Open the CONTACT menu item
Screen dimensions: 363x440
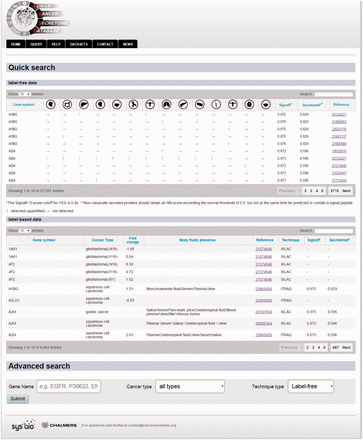(x=105, y=44)
